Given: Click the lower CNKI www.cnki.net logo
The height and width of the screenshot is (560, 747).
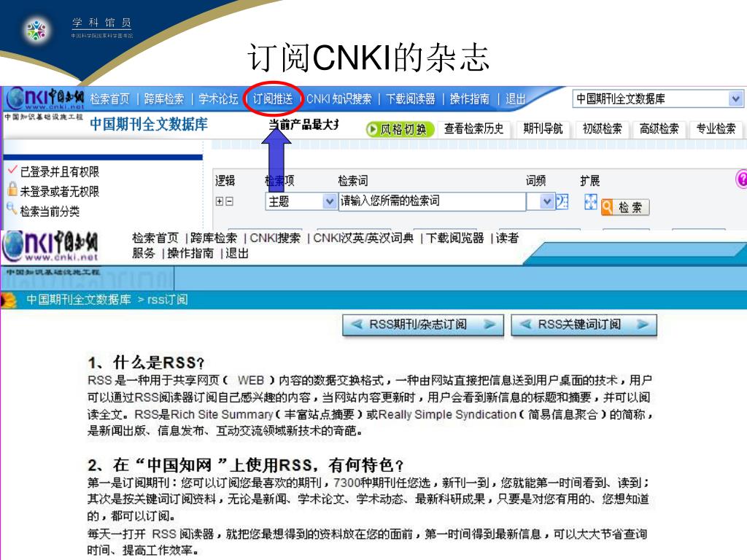Looking at the screenshot, I should 50,246.
